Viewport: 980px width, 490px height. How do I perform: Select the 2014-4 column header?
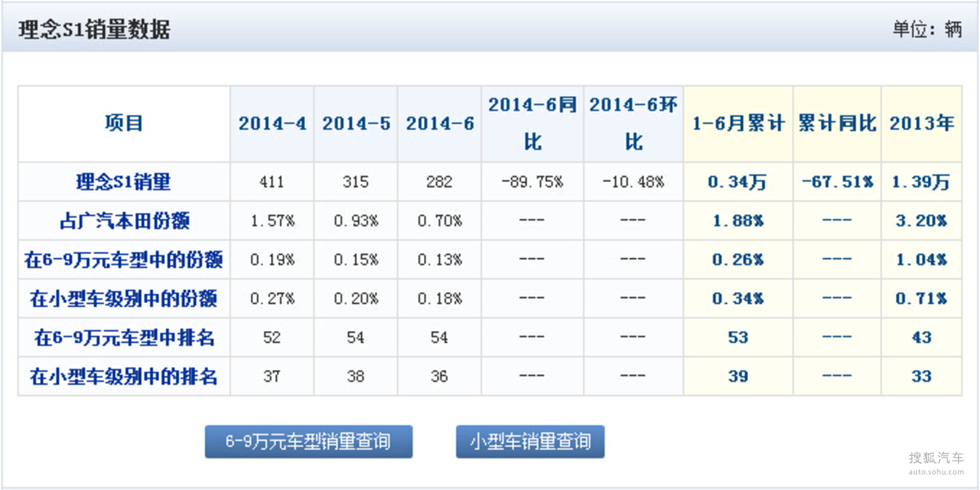272,124
